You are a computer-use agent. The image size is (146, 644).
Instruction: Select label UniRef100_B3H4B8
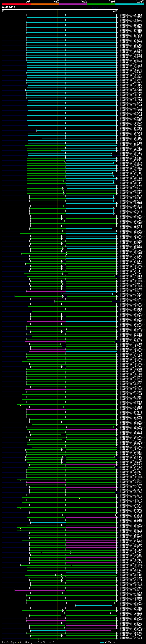point(131,186)
